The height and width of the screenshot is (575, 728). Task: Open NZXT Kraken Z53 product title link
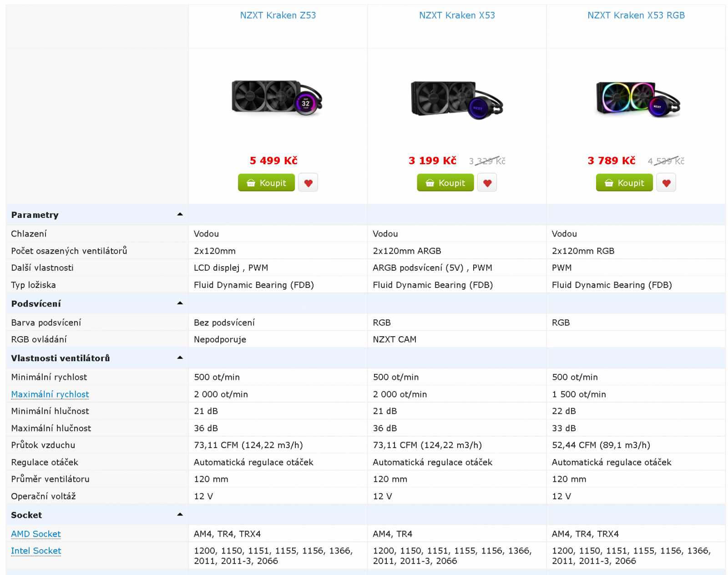278,15
